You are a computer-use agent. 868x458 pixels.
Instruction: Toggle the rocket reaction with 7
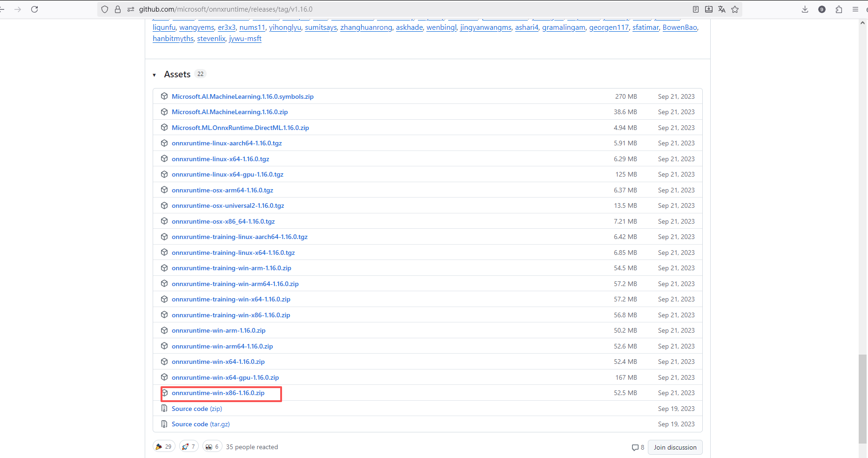189,446
